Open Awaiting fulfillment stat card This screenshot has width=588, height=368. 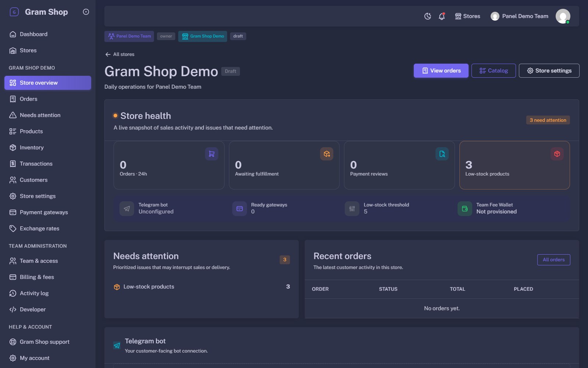(x=284, y=165)
